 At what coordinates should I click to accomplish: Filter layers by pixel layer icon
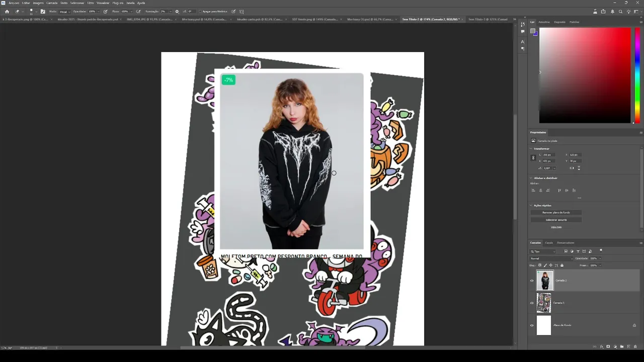pyautogui.click(x=566, y=251)
